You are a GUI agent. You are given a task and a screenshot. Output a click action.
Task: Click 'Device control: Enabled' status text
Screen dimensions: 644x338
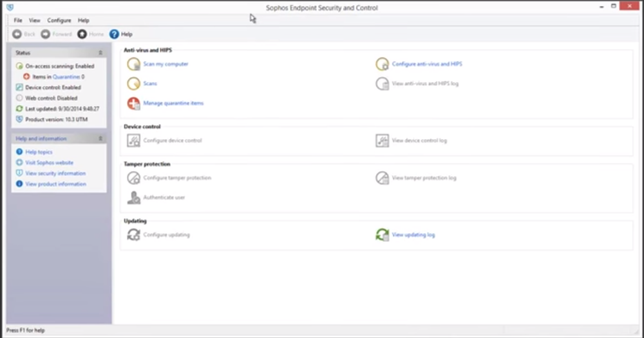point(53,88)
